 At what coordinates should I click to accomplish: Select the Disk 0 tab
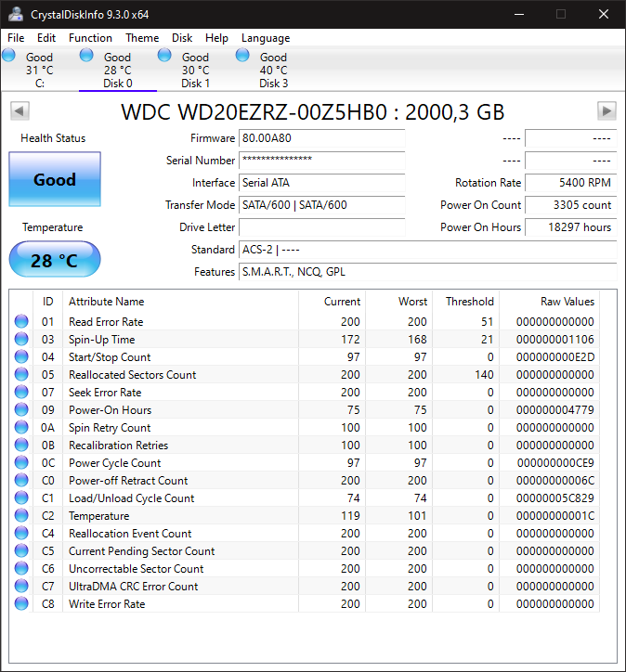pos(117,70)
